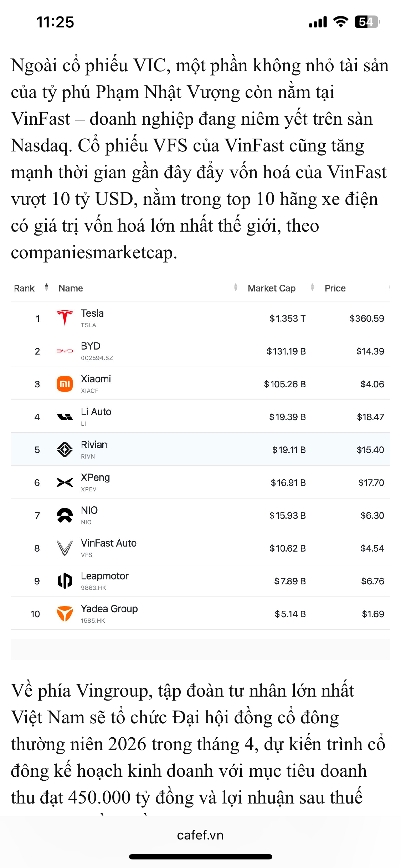Tap the NIO logo icon
This screenshot has width=401, height=868.
[x=65, y=515]
